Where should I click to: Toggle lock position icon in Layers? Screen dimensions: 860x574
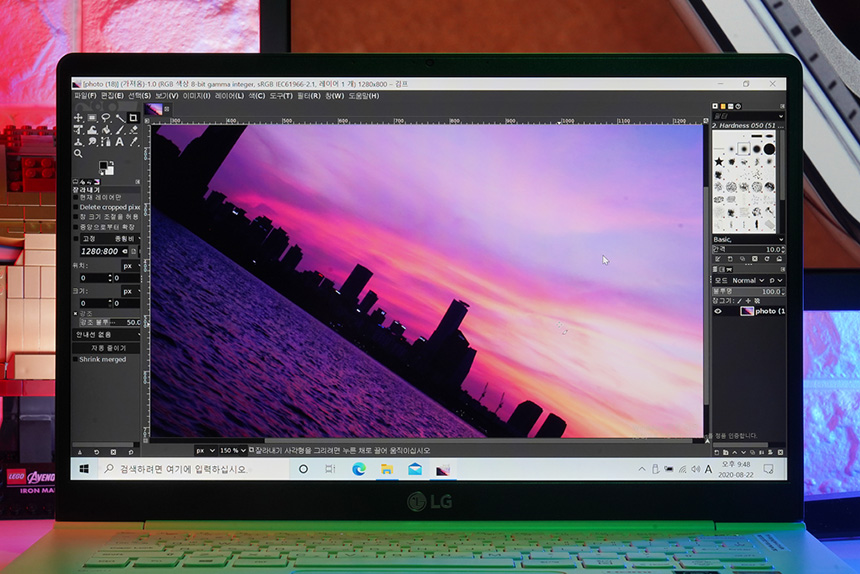tap(748, 301)
